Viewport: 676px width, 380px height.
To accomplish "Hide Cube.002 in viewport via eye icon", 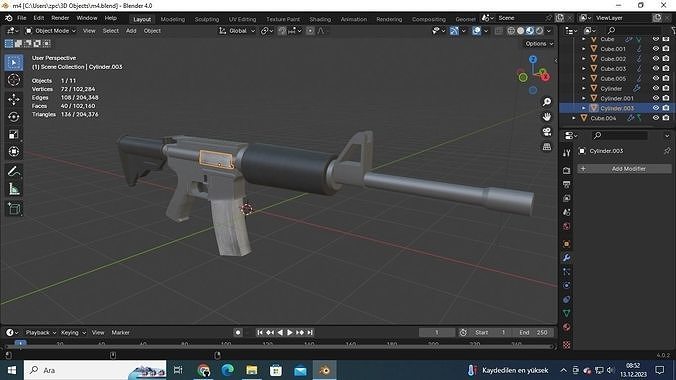I will coord(656,59).
